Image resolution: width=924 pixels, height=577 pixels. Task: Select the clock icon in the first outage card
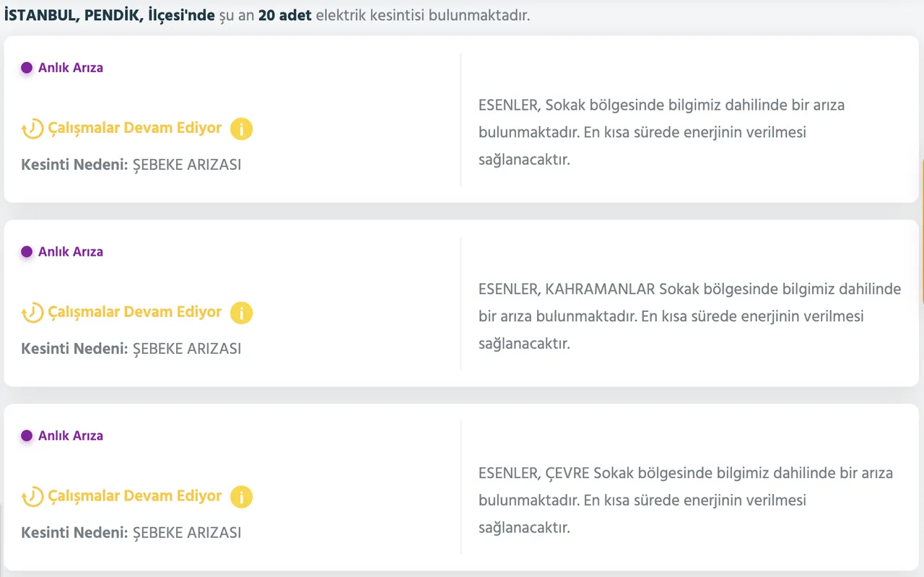(x=30, y=128)
